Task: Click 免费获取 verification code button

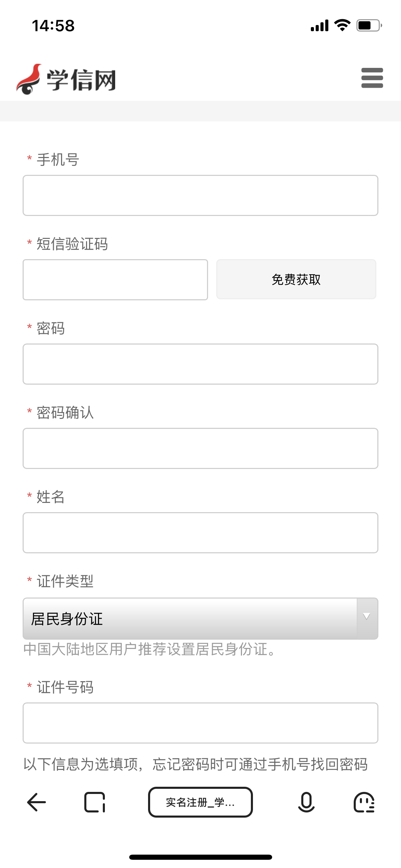Action: click(x=296, y=279)
